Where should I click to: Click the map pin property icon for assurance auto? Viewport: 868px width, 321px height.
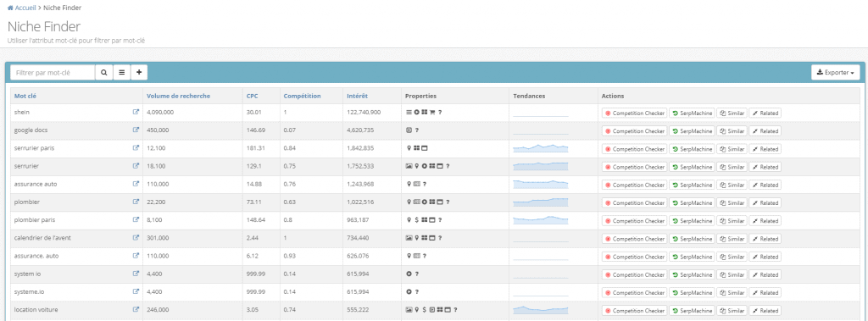click(409, 184)
